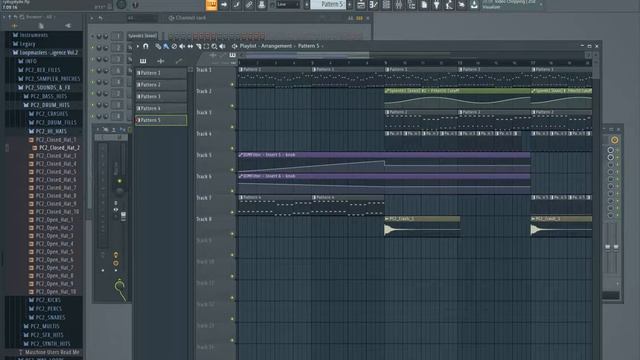Mute Track 2 using its green dot
The height and width of the screenshot is (360, 640).
click(232, 106)
